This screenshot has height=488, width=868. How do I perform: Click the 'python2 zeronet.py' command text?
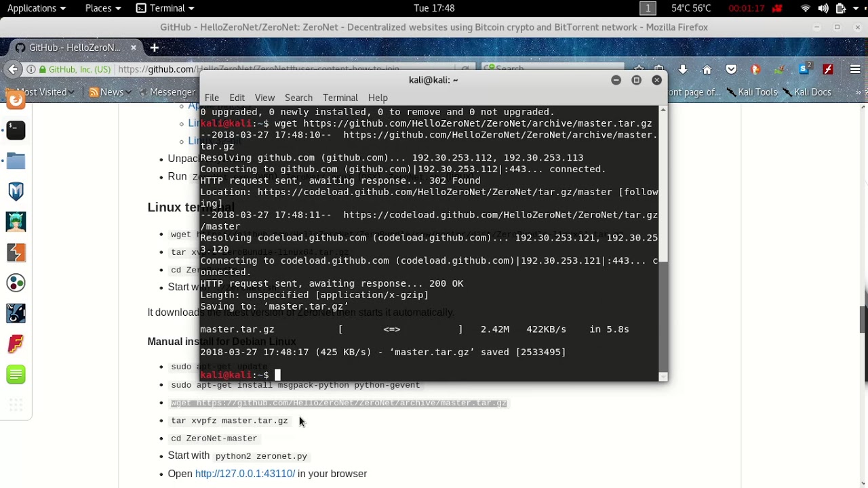(x=261, y=456)
